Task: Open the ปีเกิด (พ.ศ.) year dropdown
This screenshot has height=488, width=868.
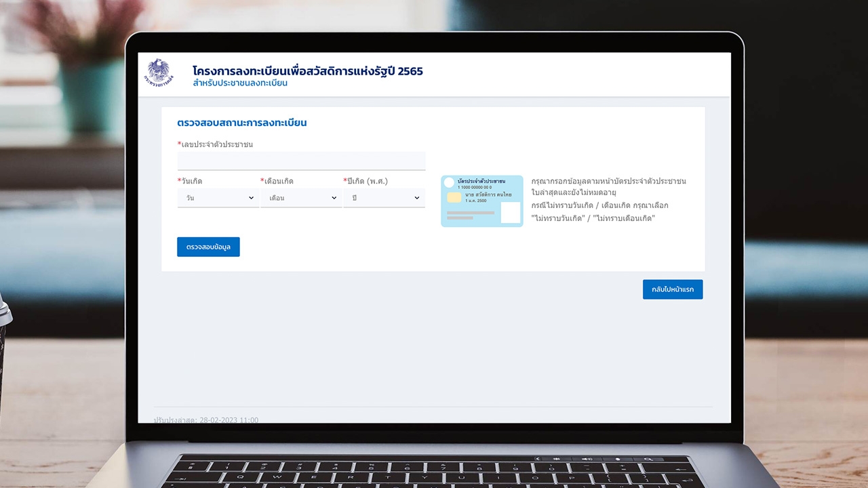Action: (x=384, y=198)
